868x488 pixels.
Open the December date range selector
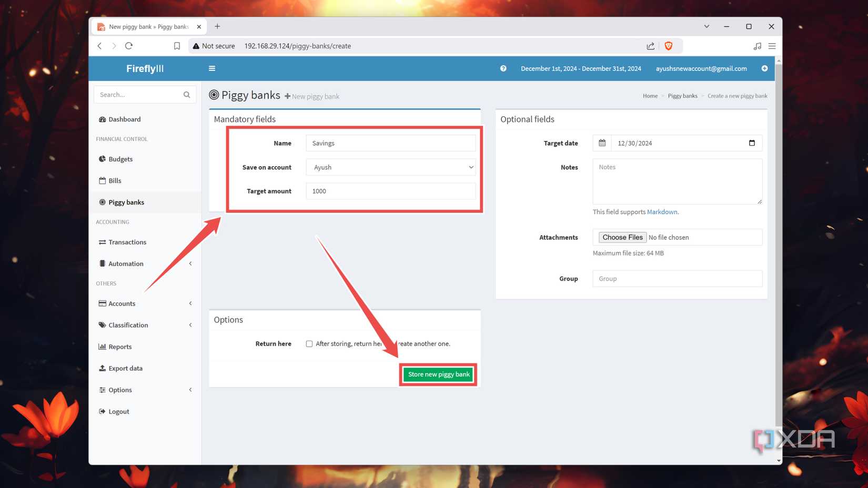581,68
